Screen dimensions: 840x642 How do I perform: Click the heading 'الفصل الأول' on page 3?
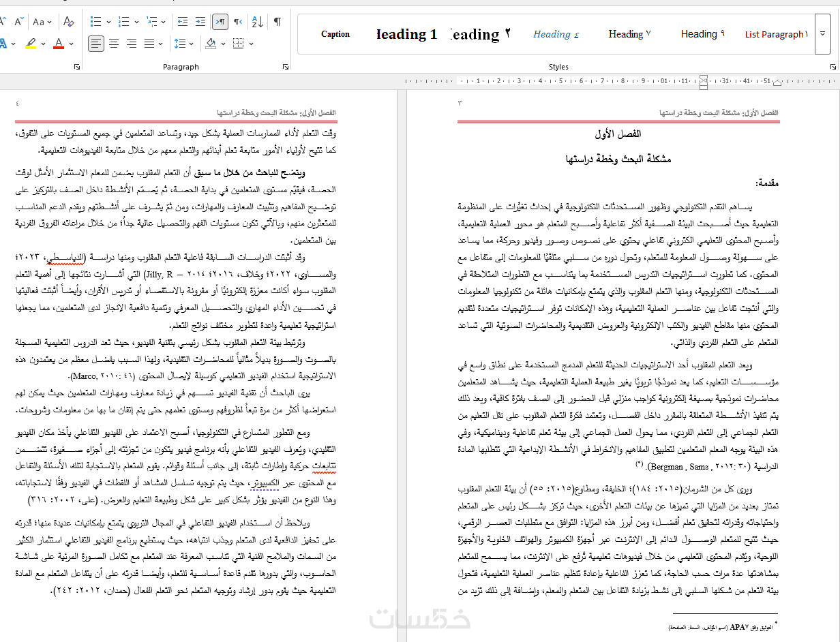(618, 134)
